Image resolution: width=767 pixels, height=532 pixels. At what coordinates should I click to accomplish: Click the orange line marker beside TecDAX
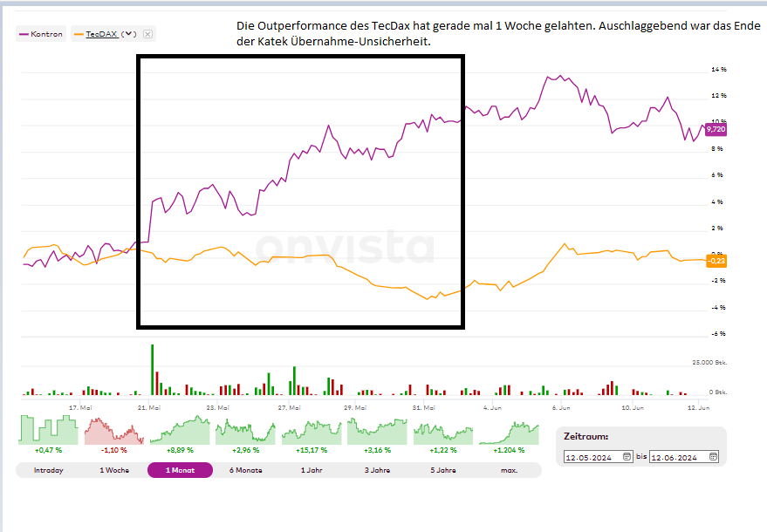pyautogui.click(x=79, y=33)
